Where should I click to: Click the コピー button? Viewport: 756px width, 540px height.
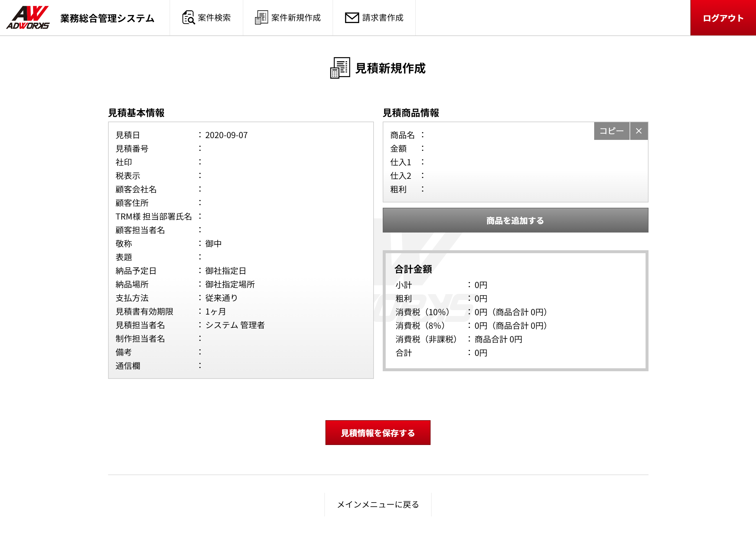coord(612,131)
